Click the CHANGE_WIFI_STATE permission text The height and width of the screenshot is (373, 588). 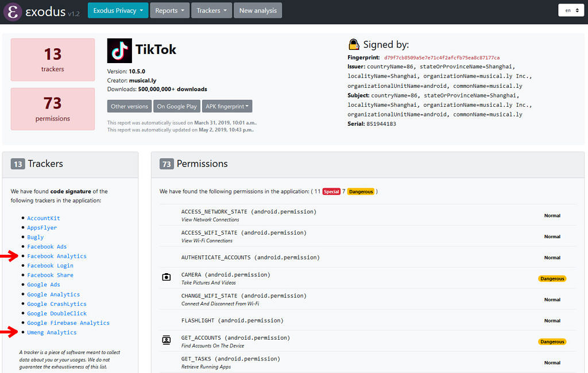click(x=243, y=296)
